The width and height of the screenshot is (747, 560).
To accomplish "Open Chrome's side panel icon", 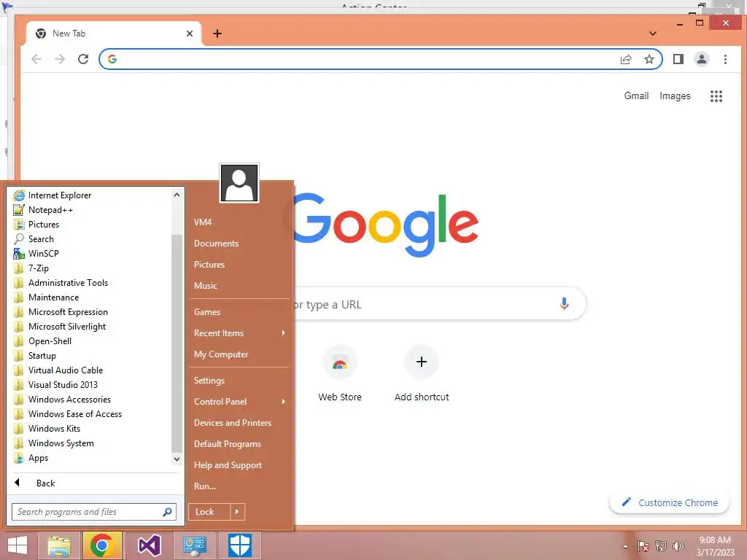I will click(x=678, y=59).
